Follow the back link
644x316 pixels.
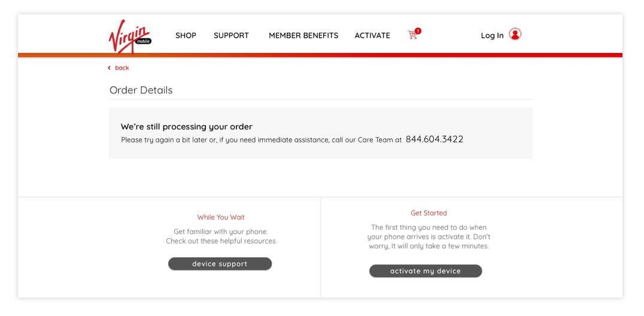122,68
